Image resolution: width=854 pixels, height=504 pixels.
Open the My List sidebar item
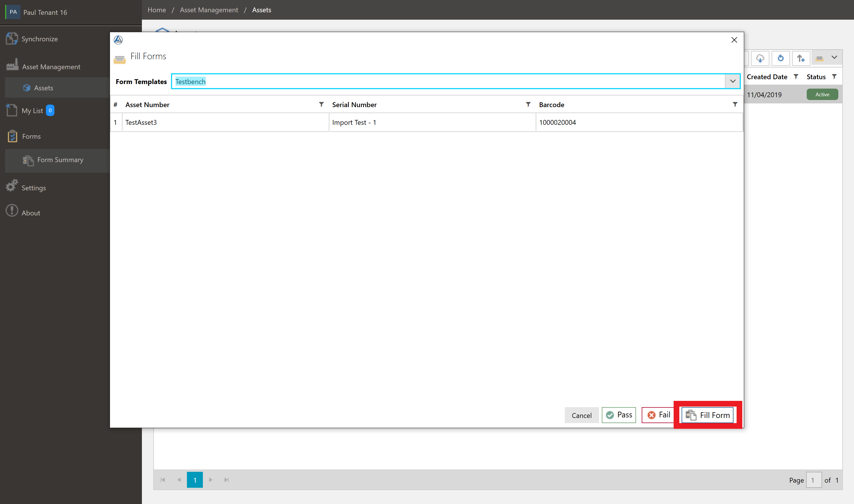pos(32,111)
